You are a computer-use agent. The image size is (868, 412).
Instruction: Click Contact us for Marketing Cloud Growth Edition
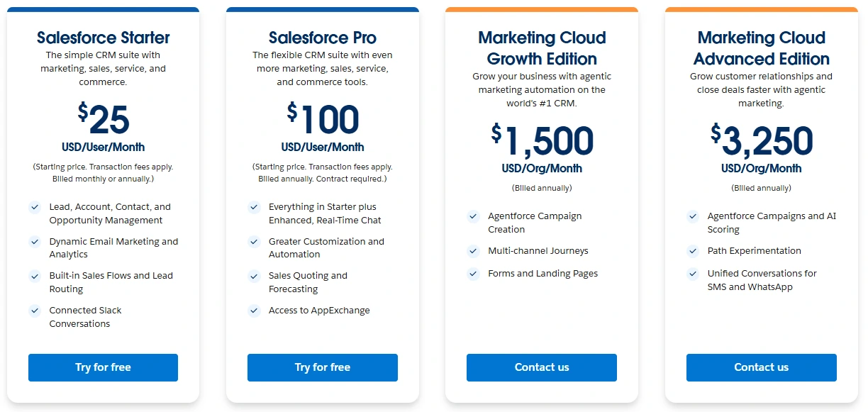pyautogui.click(x=542, y=367)
